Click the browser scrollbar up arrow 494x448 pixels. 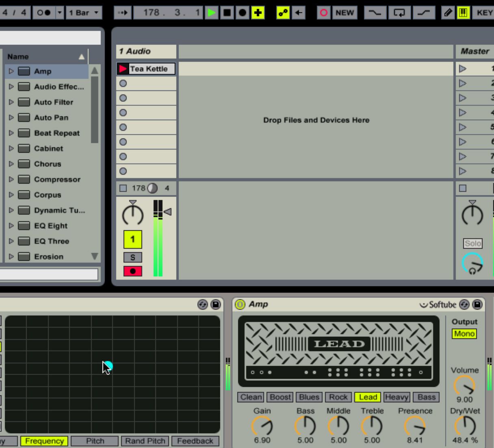[95, 71]
